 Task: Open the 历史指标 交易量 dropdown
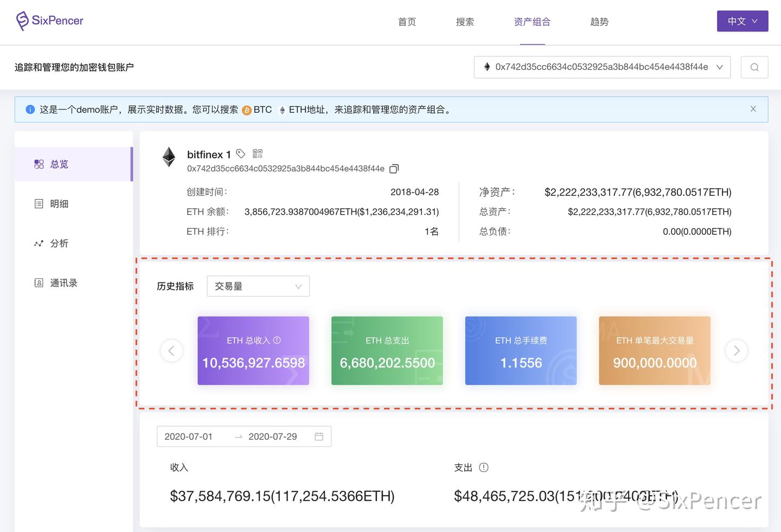tap(258, 286)
